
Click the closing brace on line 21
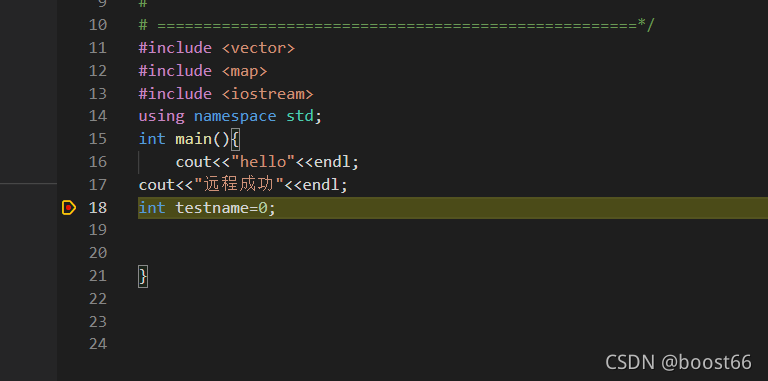pyautogui.click(x=143, y=277)
